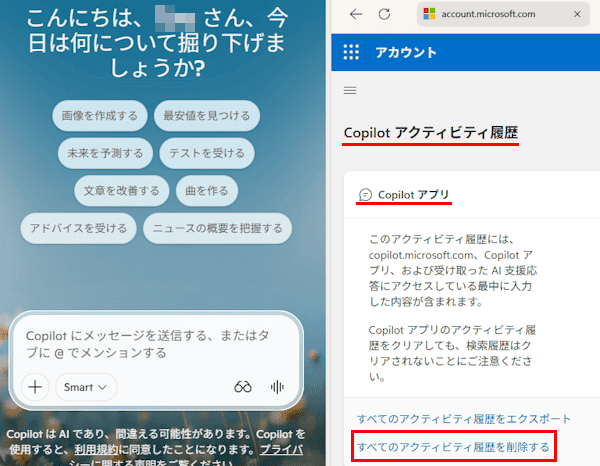Click the Copilot アプリ section label
Screen dimensions: 600x466
click(x=413, y=195)
